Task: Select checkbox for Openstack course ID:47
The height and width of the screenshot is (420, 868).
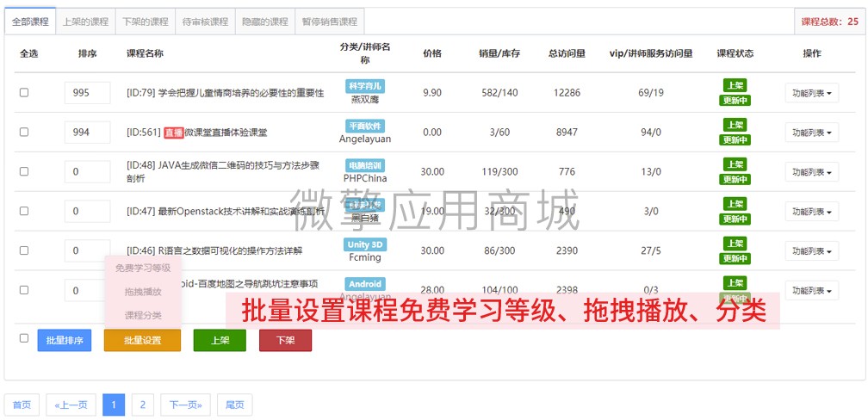Action: pos(24,211)
